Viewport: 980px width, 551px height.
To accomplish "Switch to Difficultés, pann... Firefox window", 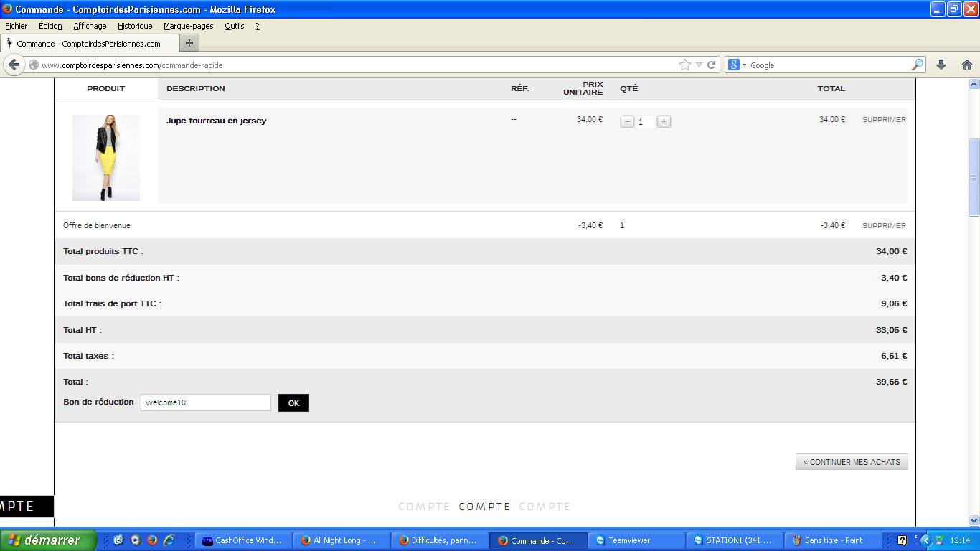I will click(440, 540).
